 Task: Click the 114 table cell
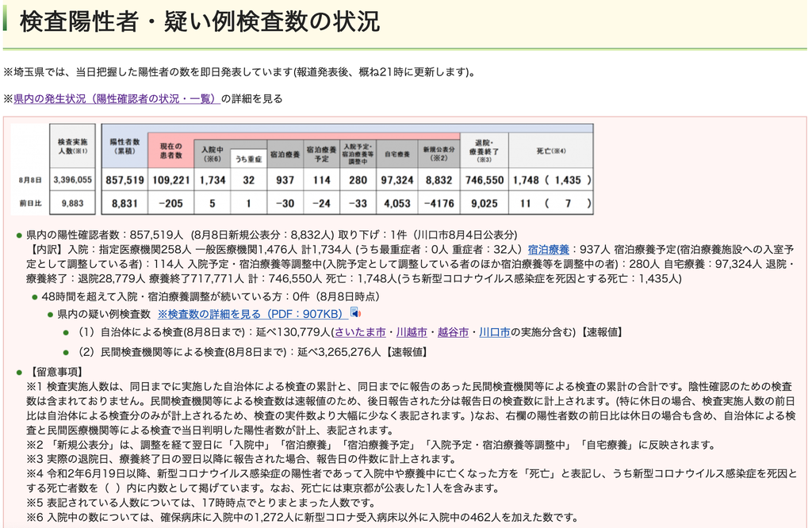click(x=322, y=180)
